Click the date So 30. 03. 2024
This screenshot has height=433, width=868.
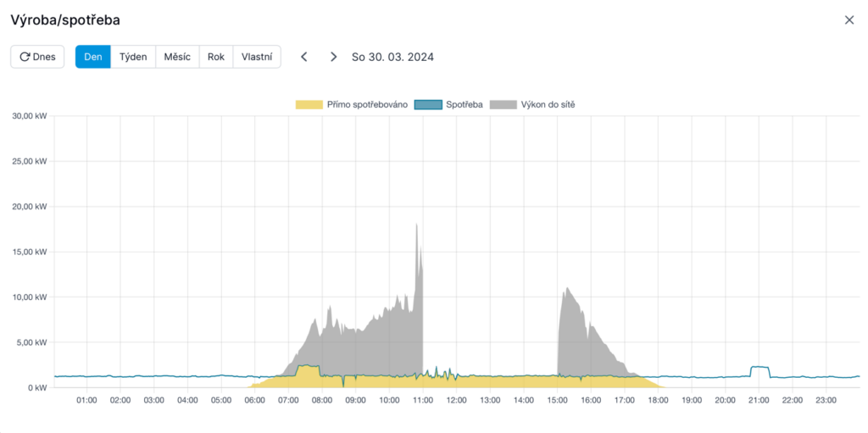392,57
